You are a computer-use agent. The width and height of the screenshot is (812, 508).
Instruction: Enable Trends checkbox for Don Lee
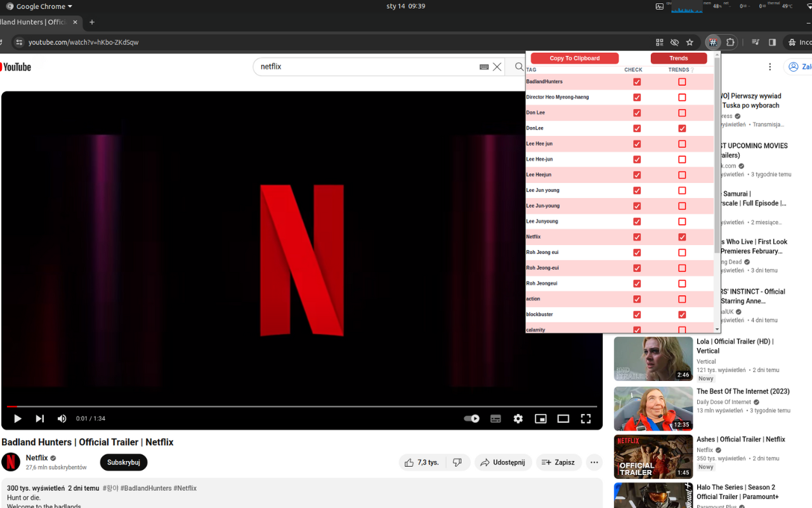tap(682, 113)
